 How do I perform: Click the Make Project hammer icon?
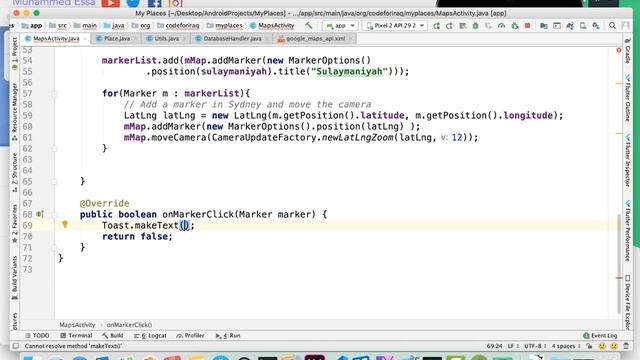point(309,25)
